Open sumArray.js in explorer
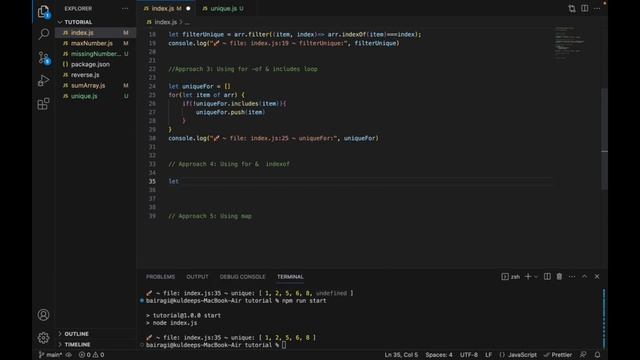 pyautogui.click(x=96, y=86)
